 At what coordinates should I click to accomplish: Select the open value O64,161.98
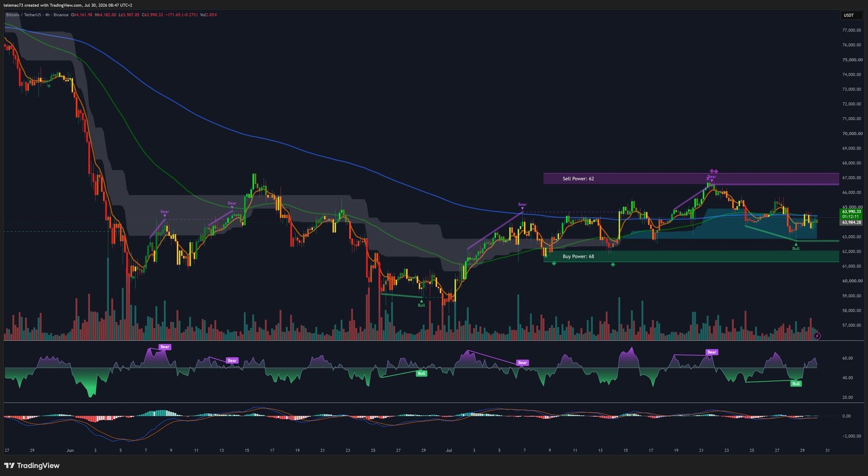[82, 15]
